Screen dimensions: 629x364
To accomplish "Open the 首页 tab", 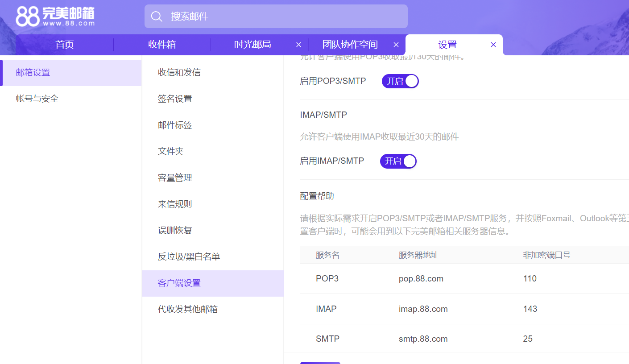I will (65, 45).
